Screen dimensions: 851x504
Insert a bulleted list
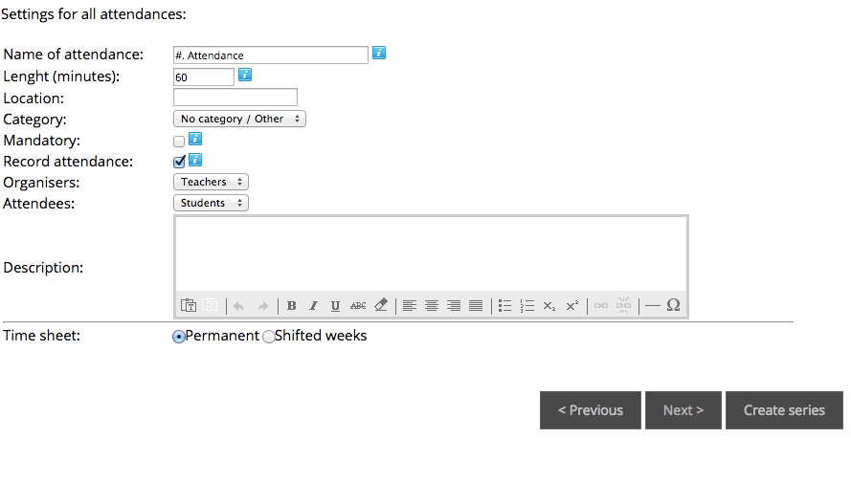click(x=504, y=306)
